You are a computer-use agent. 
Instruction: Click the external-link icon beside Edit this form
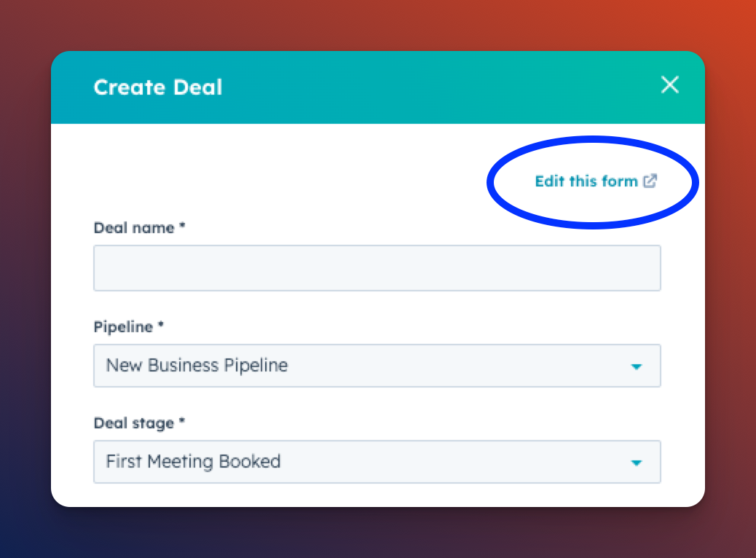650,181
